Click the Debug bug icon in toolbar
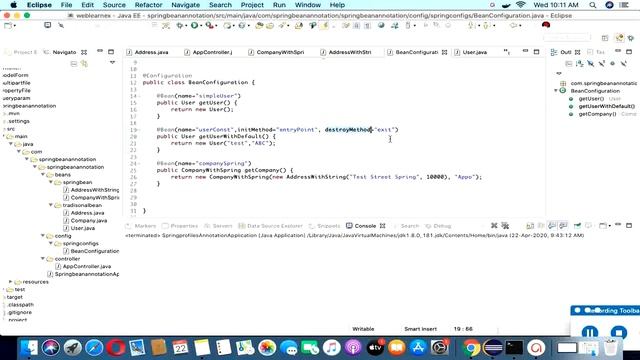Viewport: 640px width, 360px height. click(x=180, y=25)
